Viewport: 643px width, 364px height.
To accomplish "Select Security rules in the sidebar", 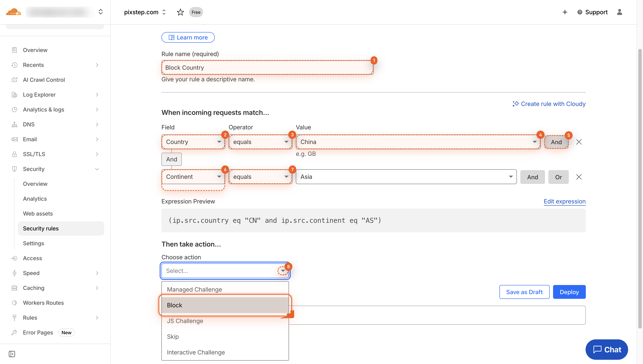I will (41, 228).
